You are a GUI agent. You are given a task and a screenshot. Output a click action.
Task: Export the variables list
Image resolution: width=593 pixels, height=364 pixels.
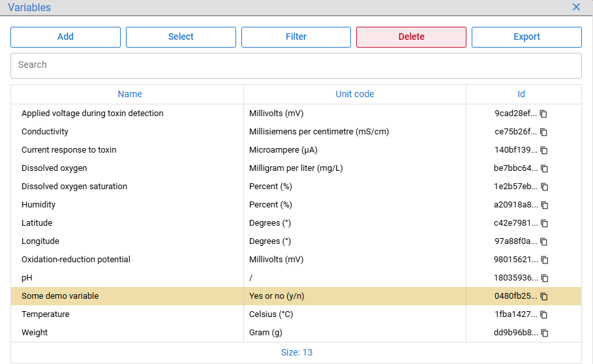[x=526, y=37]
